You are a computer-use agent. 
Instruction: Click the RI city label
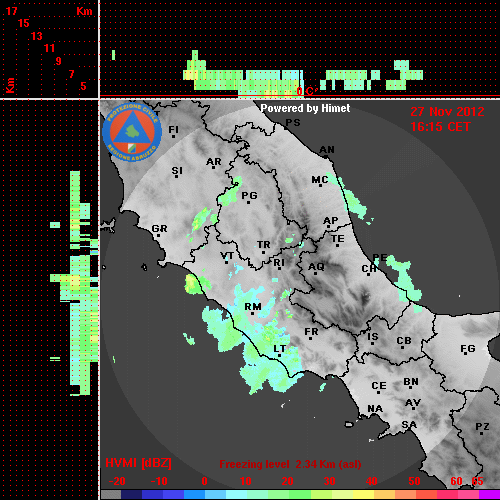(279, 263)
